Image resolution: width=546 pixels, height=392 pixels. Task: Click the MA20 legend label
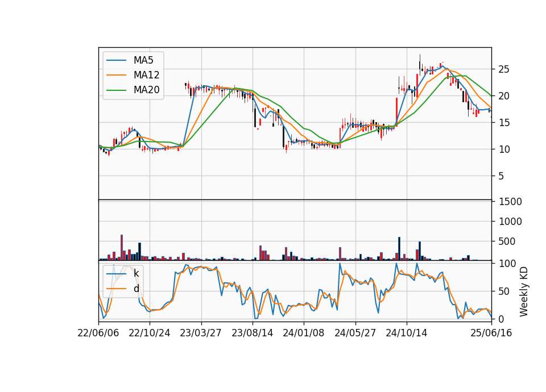click(x=146, y=90)
